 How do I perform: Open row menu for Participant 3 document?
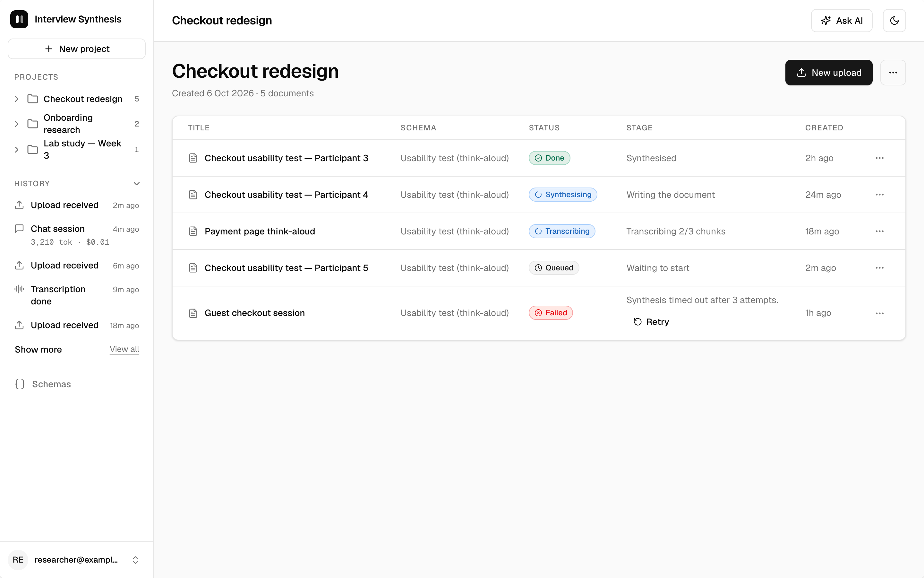tap(879, 158)
